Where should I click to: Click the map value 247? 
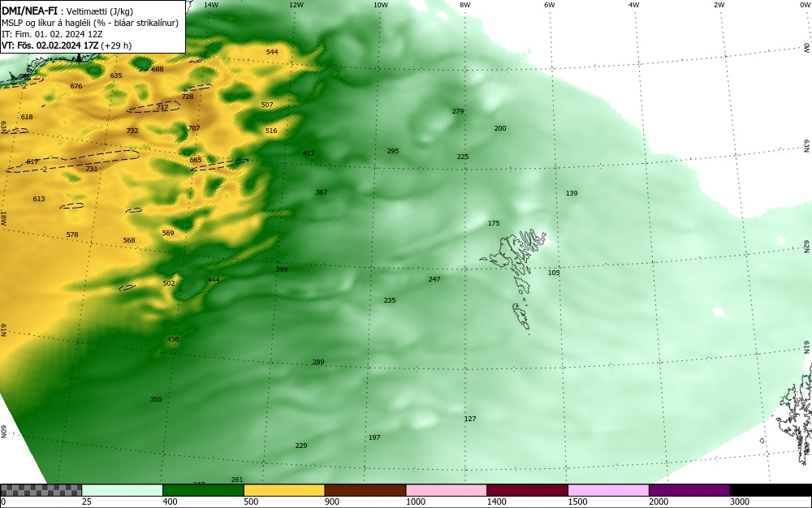(434, 279)
